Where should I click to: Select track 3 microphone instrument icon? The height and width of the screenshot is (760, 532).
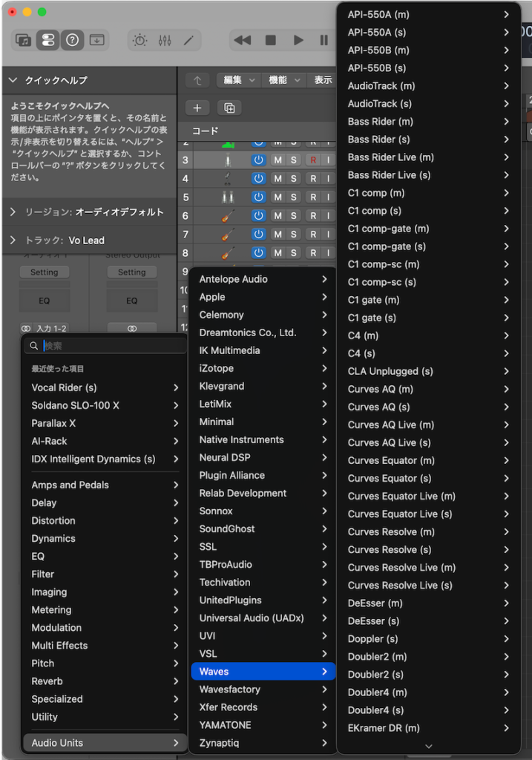228,160
